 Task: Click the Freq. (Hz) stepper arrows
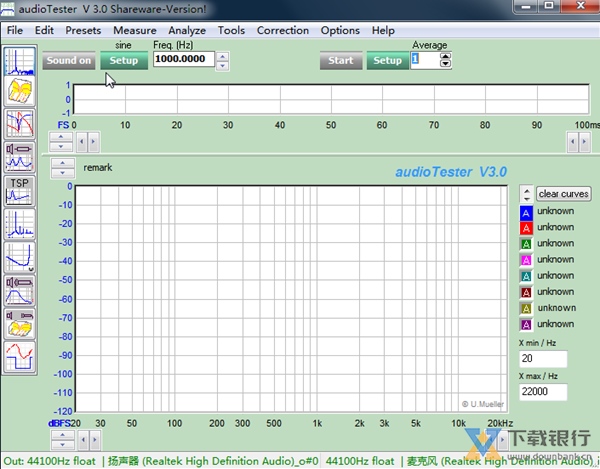tap(222, 60)
